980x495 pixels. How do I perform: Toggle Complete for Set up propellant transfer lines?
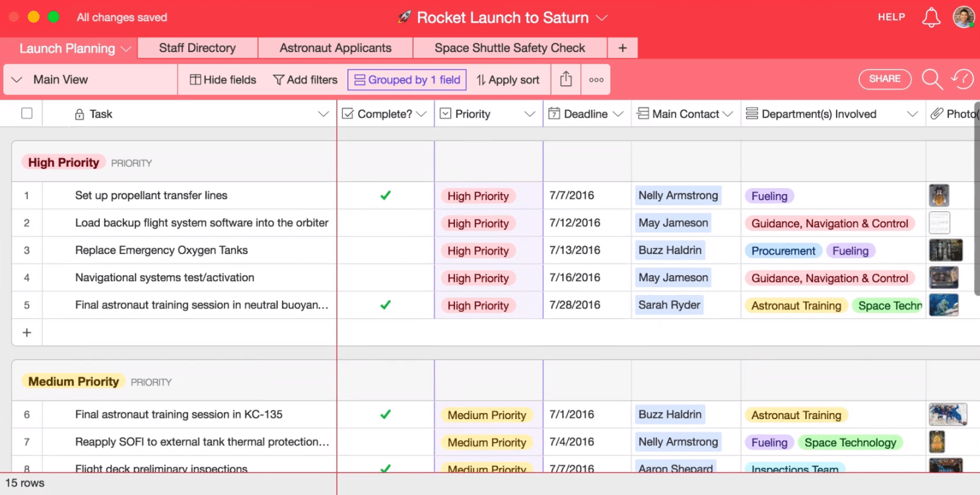click(x=386, y=195)
